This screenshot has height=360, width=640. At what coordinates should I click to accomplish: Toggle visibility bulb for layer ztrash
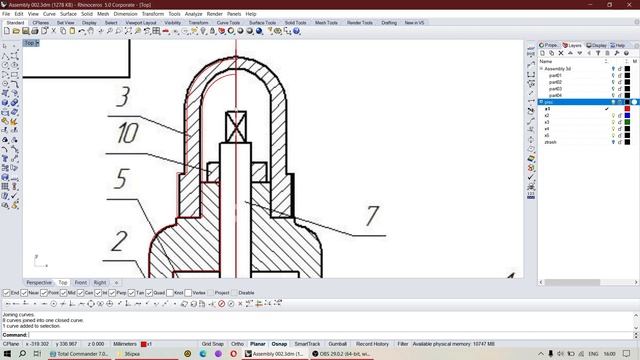point(613,142)
